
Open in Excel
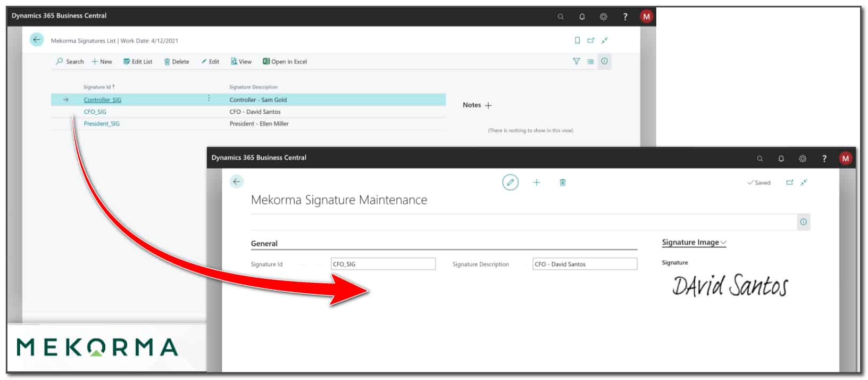(285, 62)
